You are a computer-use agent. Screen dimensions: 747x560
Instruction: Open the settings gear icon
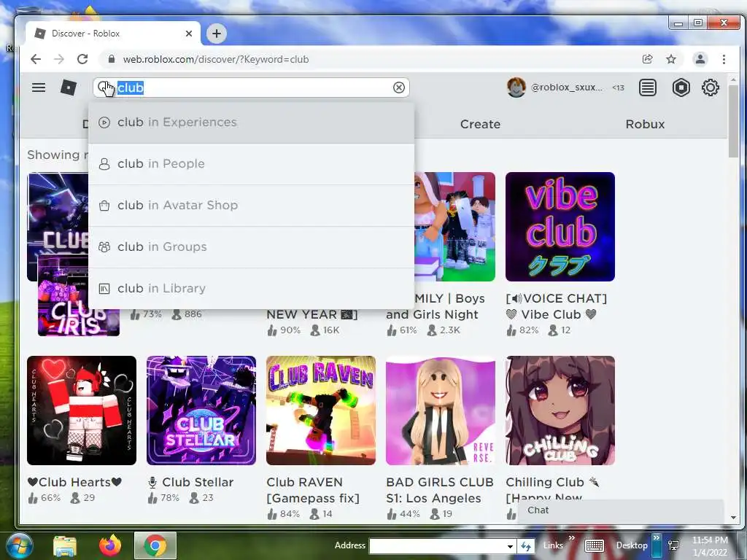710,87
